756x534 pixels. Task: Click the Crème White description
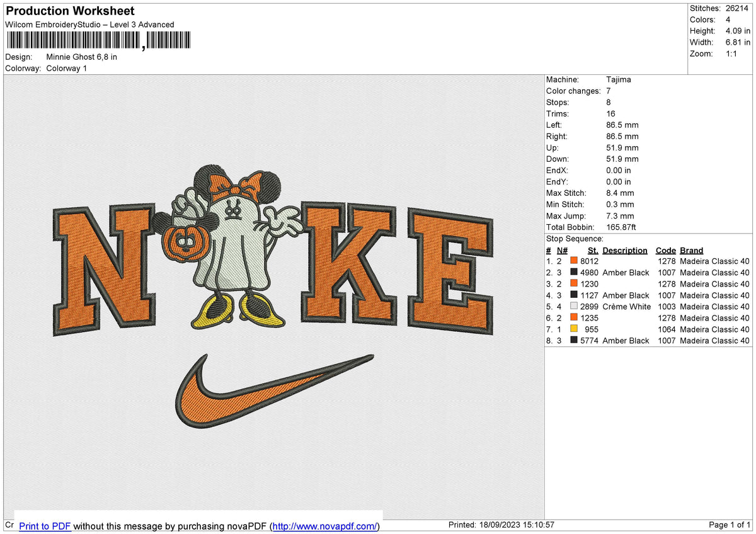[x=627, y=307]
